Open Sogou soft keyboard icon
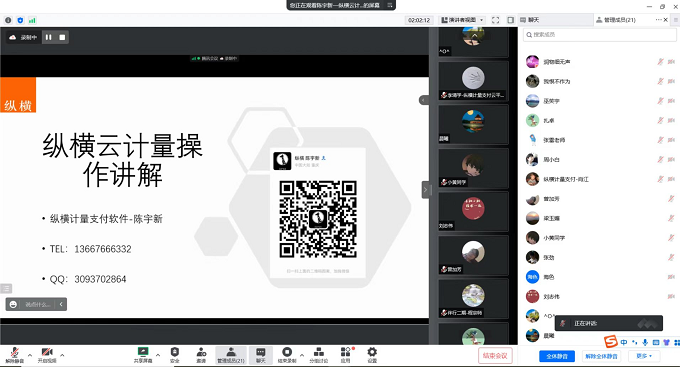The width and height of the screenshot is (680, 367). click(x=656, y=342)
